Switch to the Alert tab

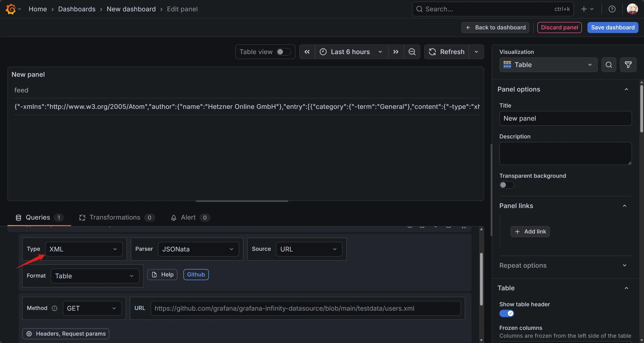coord(188,217)
